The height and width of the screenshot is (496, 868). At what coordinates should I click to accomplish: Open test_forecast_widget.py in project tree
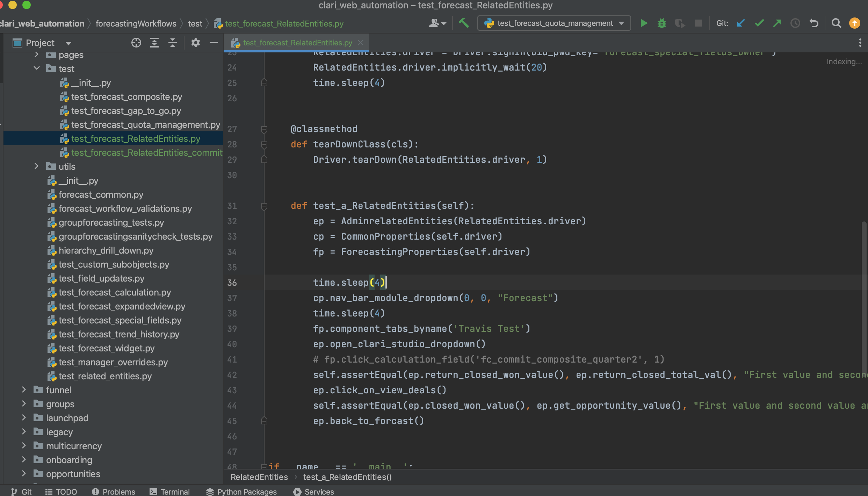coord(106,348)
